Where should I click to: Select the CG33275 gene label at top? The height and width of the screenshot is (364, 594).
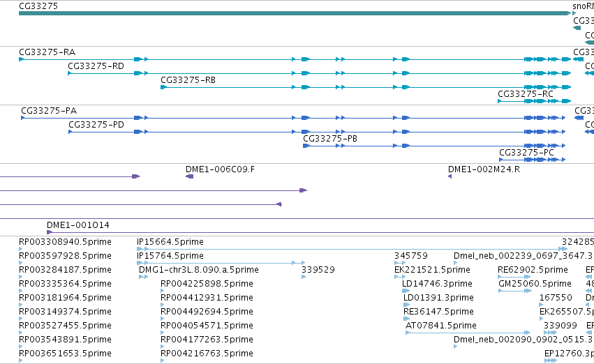pos(38,6)
